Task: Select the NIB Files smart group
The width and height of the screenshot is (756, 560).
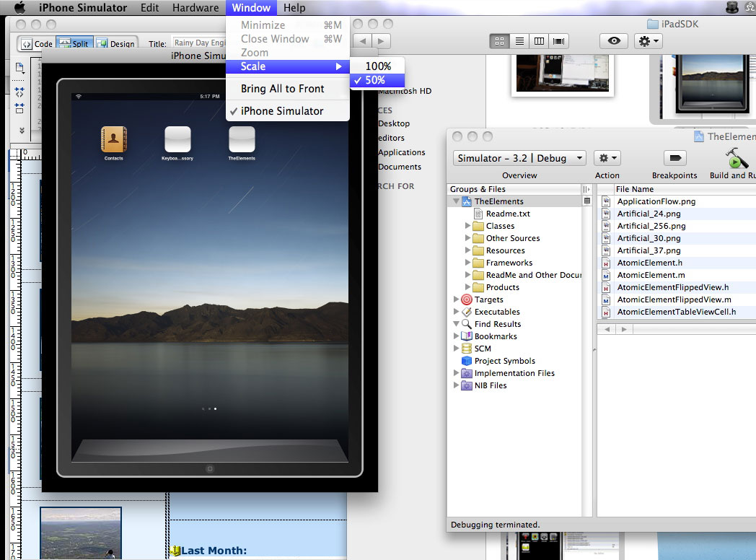Action: [x=491, y=385]
